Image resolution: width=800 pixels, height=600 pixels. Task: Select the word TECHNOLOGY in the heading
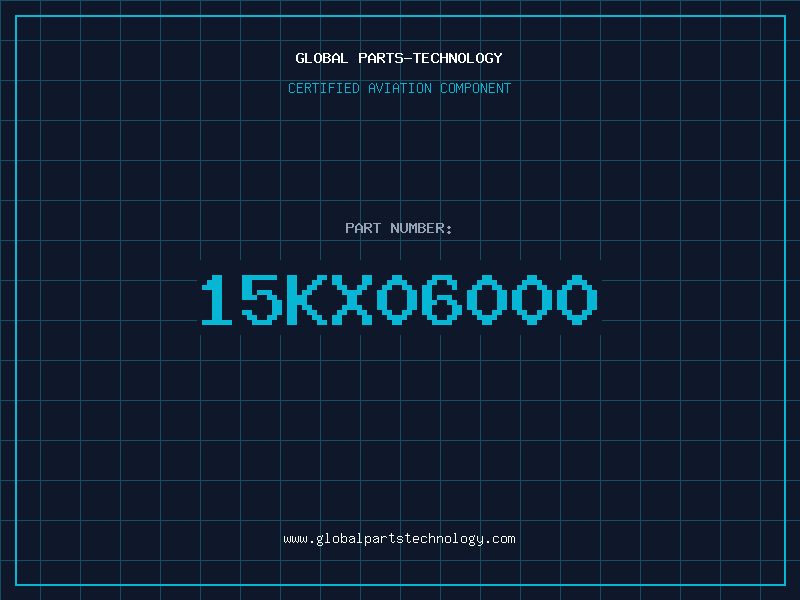458,58
